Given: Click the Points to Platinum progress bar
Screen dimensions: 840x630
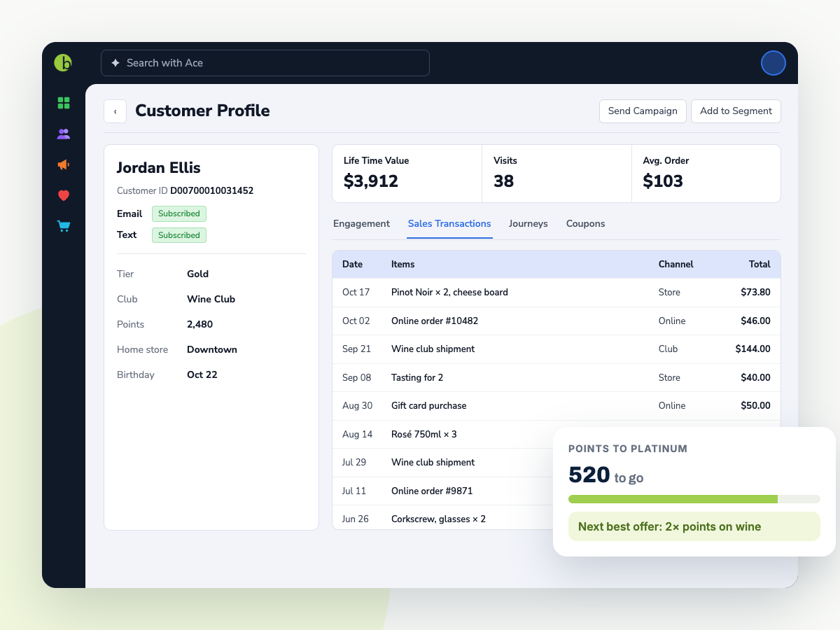Looking at the screenshot, I should 694,499.
